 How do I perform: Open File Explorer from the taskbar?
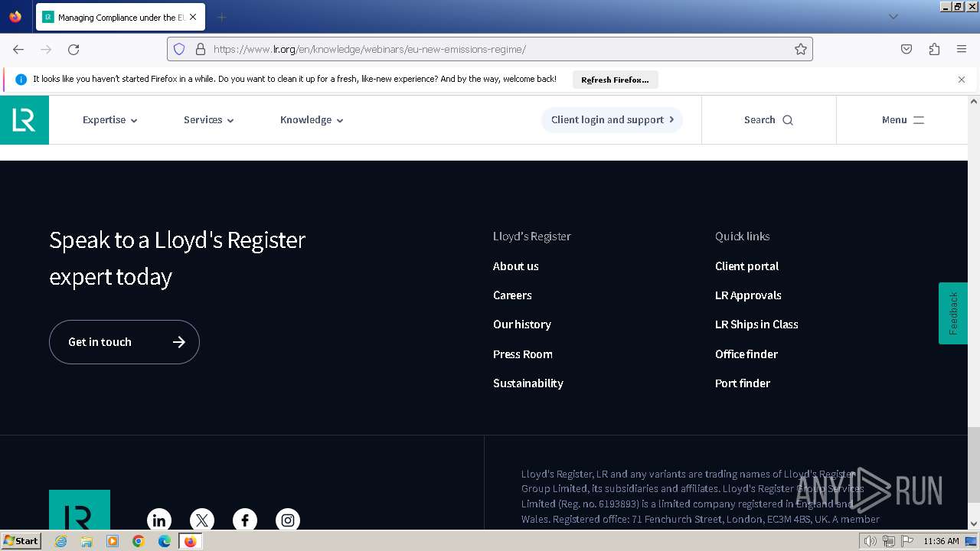point(87,541)
